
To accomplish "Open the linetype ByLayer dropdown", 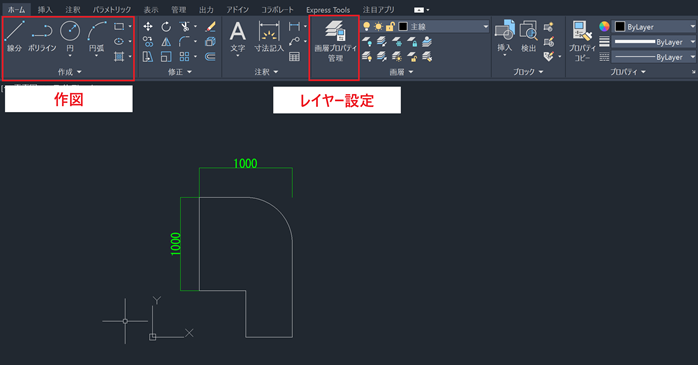I will (x=693, y=57).
